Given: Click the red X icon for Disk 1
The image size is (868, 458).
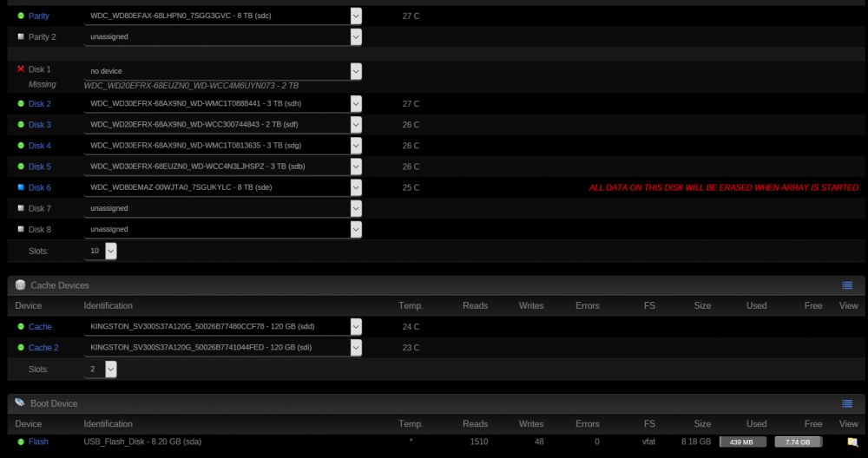Looking at the screenshot, I should pos(21,69).
